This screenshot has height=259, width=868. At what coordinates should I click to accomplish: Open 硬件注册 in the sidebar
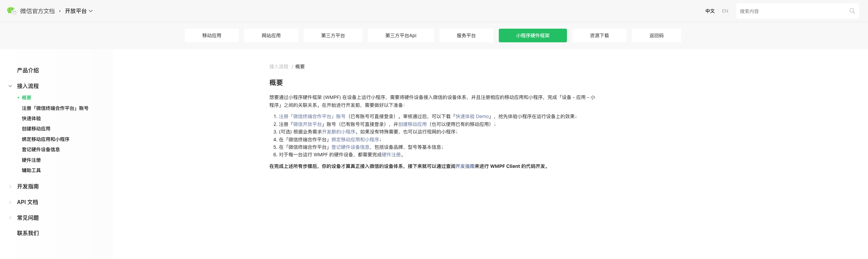coord(31,160)
